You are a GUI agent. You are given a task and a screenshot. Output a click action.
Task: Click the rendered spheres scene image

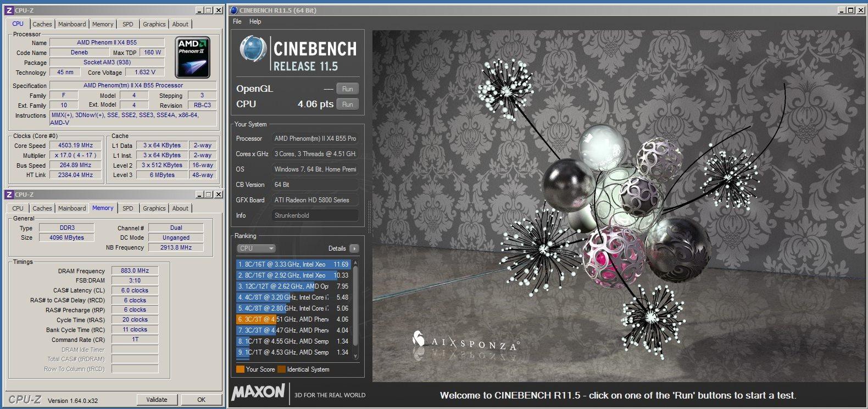pos(619,206)
